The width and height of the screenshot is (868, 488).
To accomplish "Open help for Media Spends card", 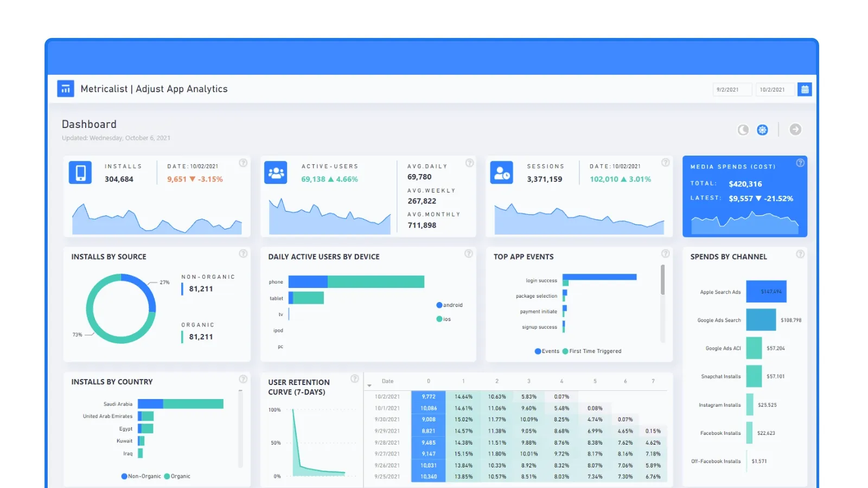I will pos(800,163).
